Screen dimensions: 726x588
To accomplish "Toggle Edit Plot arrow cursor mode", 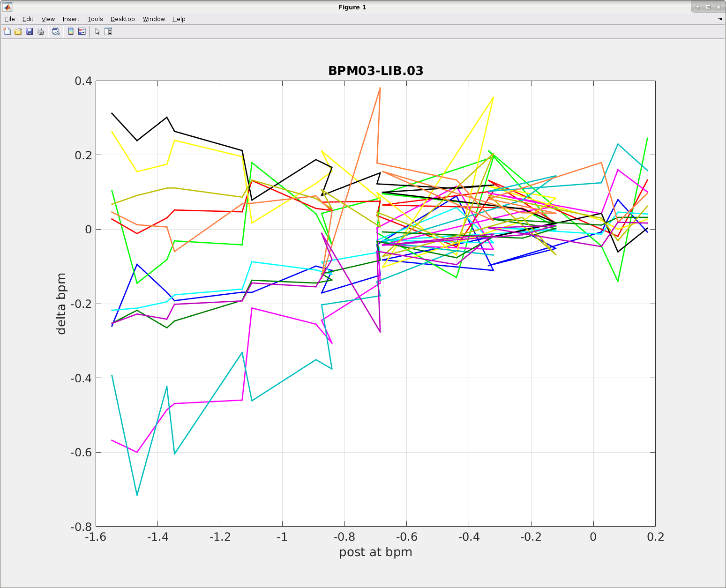I will pos(97,31).
